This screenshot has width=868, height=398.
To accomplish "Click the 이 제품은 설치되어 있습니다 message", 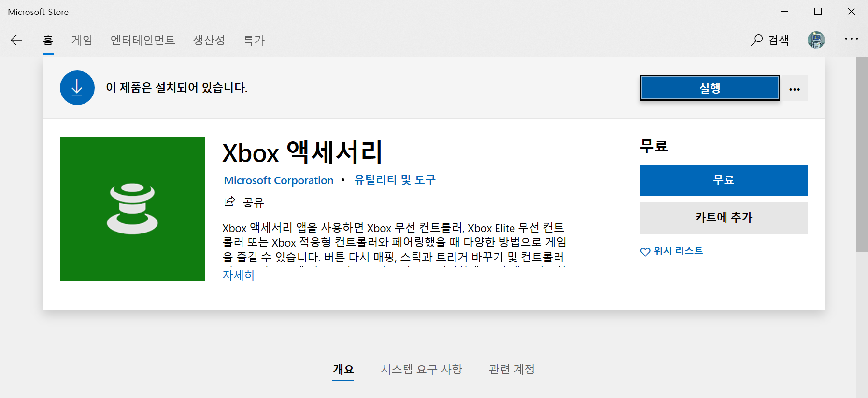I will [177, 88].
